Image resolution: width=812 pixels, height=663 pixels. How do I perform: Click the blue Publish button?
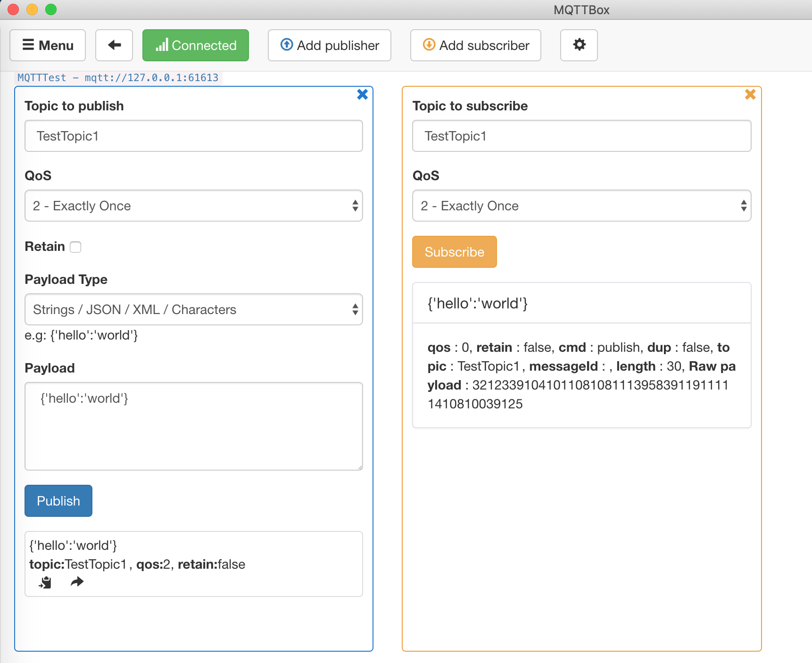click(x=58, y=501)
